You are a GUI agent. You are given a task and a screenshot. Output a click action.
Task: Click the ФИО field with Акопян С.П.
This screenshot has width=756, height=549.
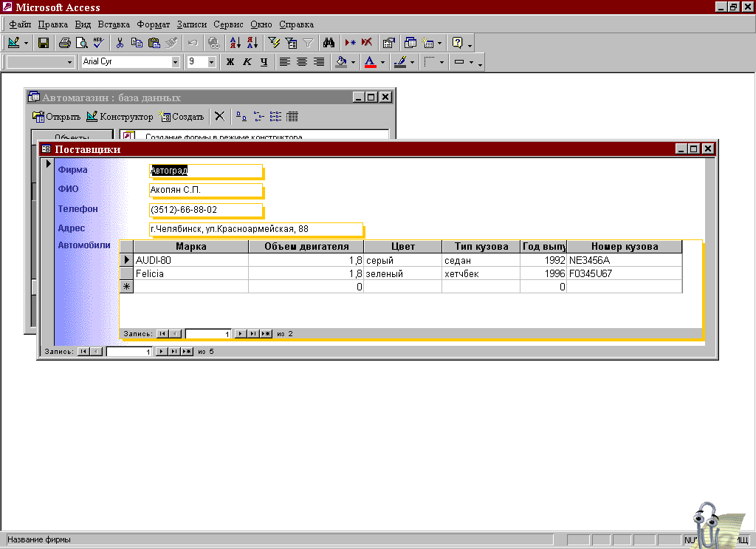pyautogui.click(x=206, y=190)
